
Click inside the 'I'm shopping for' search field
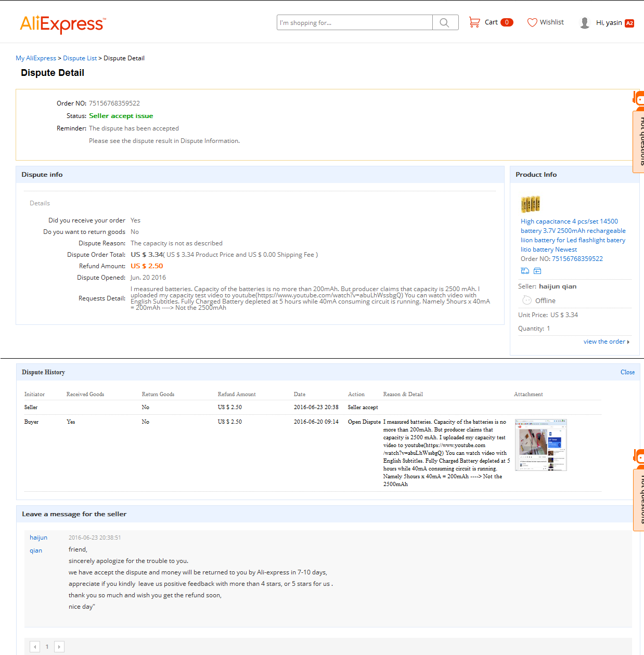point(355,22)
